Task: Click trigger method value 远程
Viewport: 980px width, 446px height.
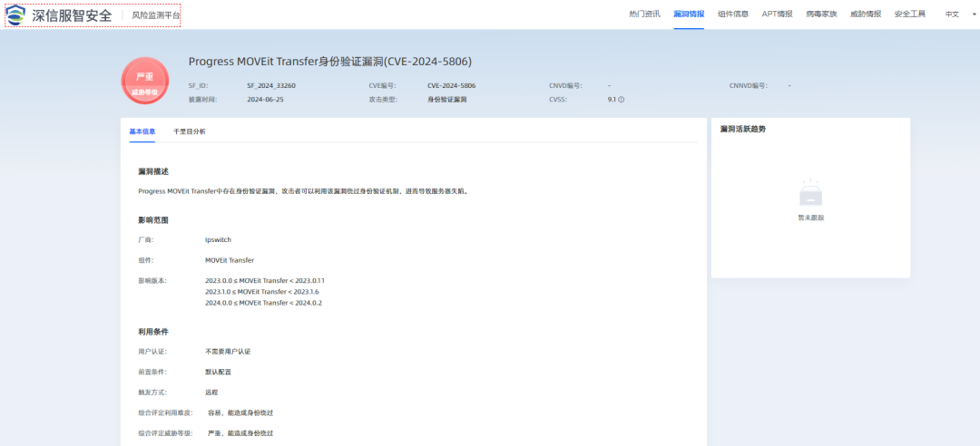Action: tap(211, 393)
